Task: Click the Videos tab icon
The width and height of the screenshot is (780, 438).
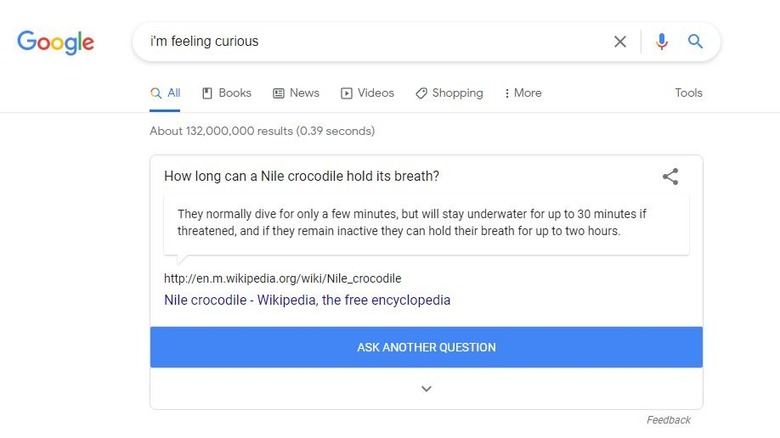Action: coord(346,93)
